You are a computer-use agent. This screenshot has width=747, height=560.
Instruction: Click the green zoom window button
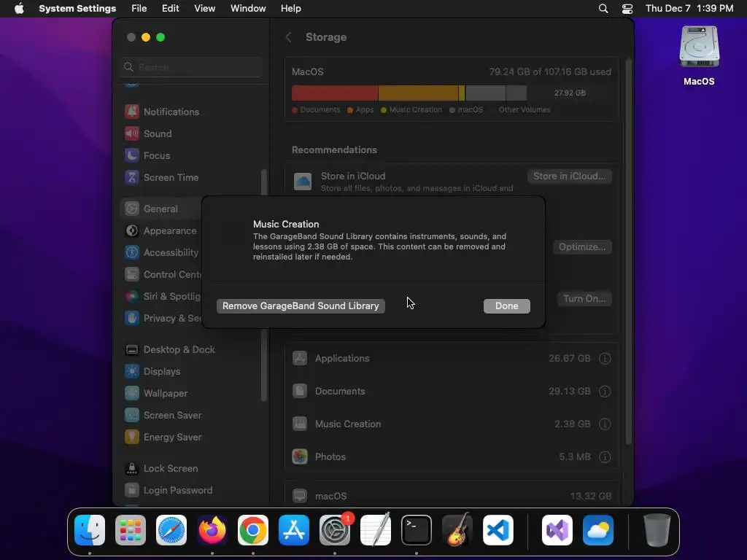160,37
